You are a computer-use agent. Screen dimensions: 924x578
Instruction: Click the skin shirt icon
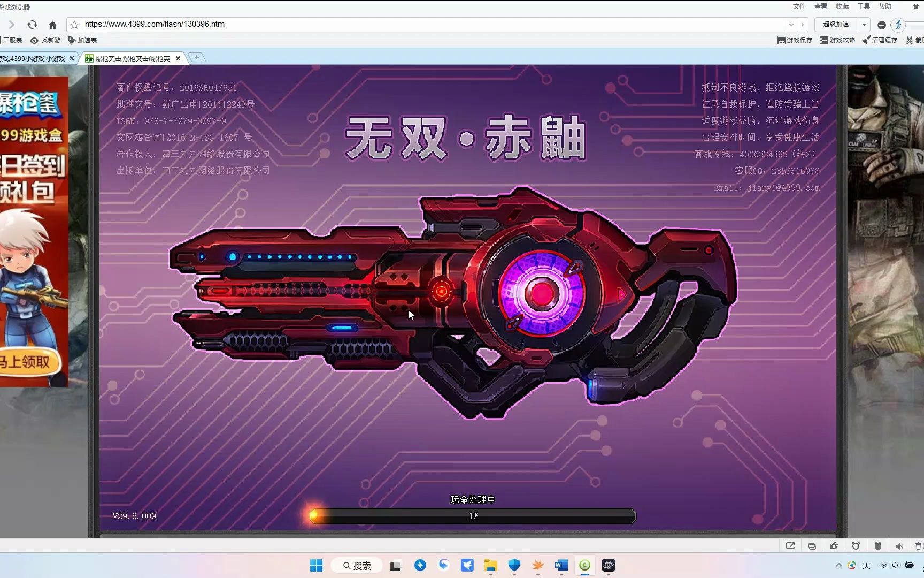click(x=916, y=6)
